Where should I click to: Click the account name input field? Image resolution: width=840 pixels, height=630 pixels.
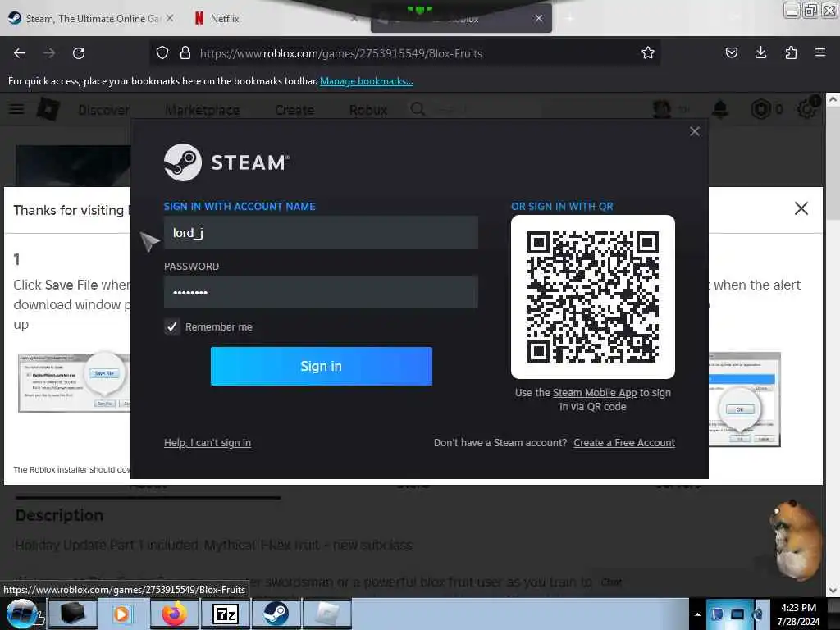click(x=321, y=232)
